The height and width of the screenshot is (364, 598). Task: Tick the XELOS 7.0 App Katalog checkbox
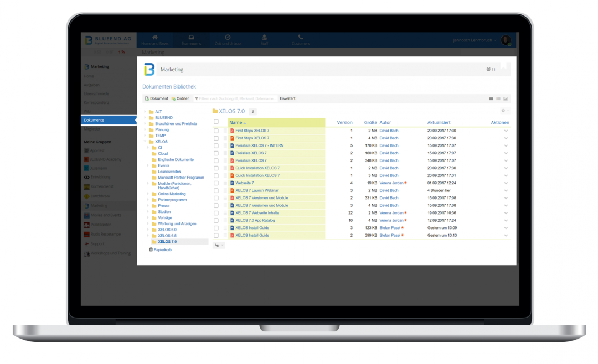tap(216, 220)
